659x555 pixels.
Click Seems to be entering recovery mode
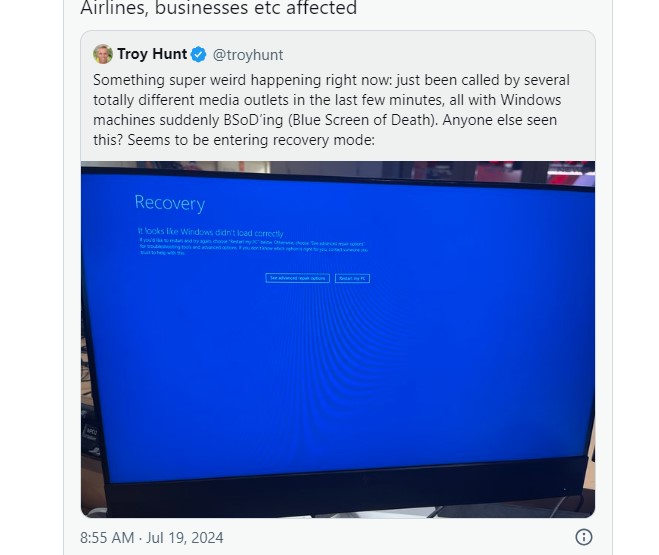tap(251, 140)
